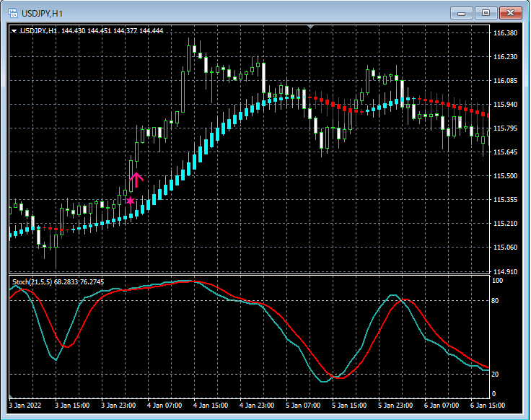This screenshot has height=420, width=531.
Task: Click the 4 Jan 15:00 time label
Action: coord(210,406)
